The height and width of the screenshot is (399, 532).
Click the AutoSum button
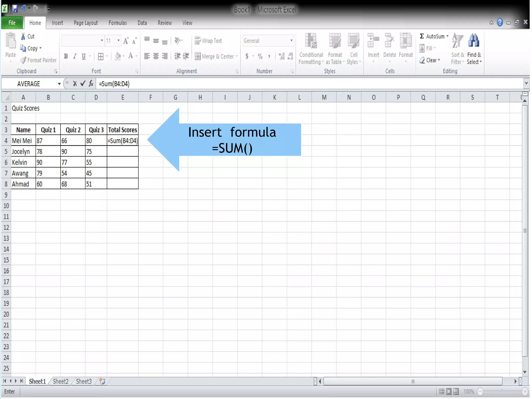pyautogui.click(x=432, y=36)
